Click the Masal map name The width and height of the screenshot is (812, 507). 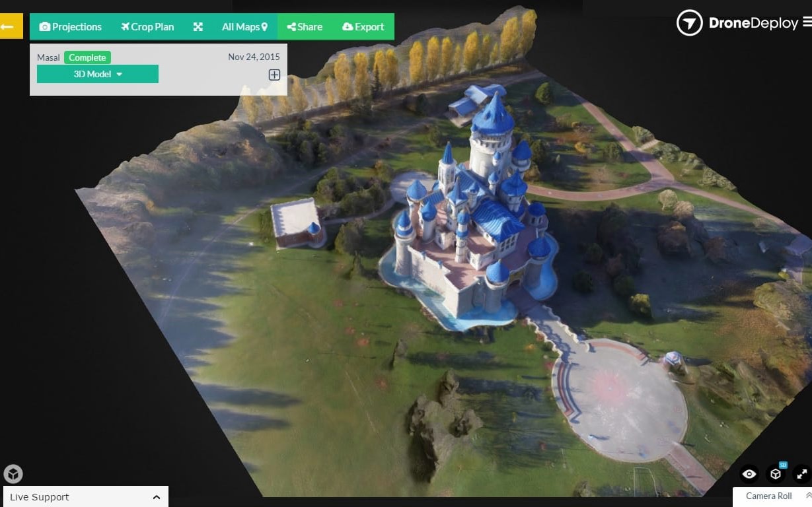[48, 57]
